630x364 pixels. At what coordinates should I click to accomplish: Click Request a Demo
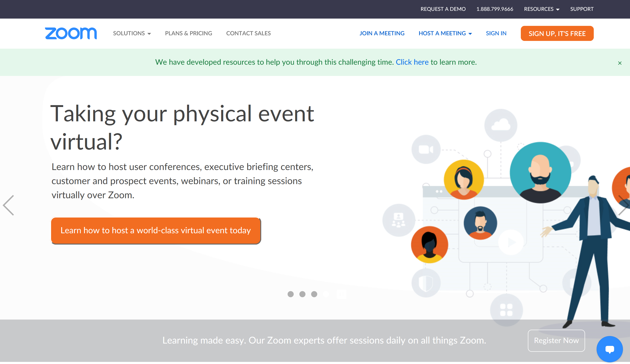443,9
